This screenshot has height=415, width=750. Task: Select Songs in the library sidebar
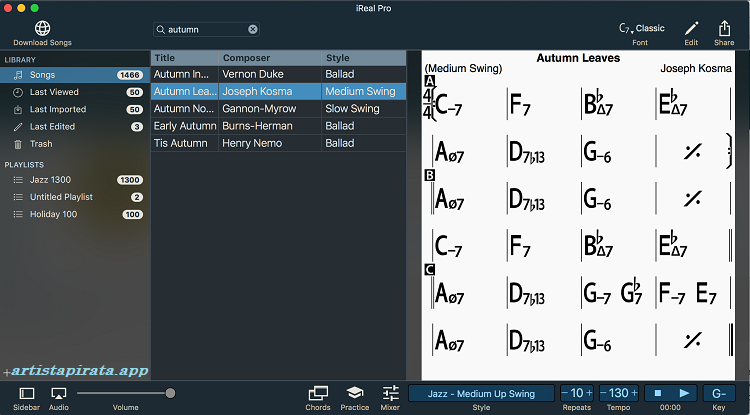(x=75, y=75)
